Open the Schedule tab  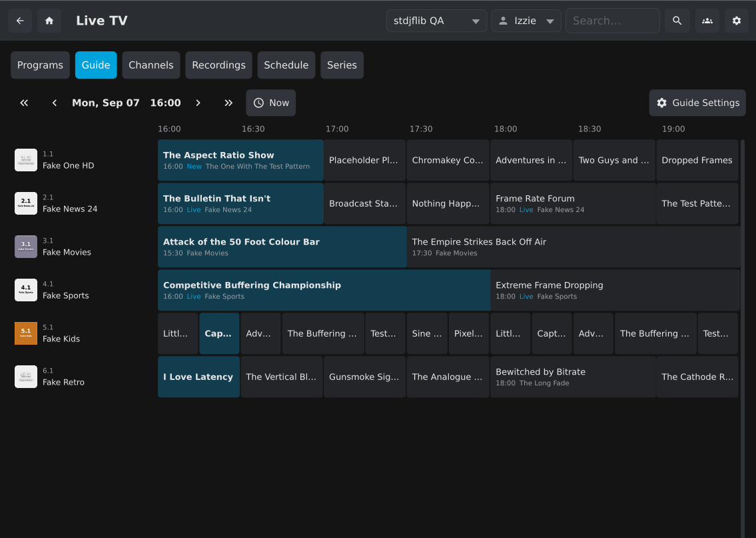[286, 65]
